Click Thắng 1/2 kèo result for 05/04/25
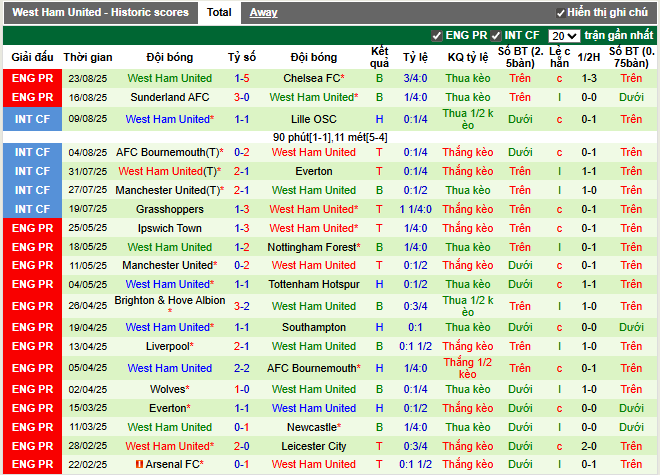Viewport: 660px width, 475px height. 468,368
